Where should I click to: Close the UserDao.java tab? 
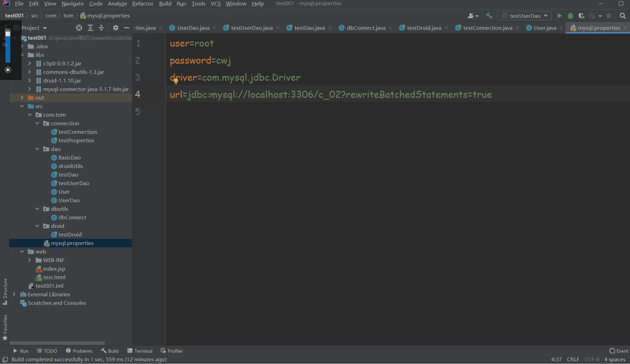(x=214, y=28)
